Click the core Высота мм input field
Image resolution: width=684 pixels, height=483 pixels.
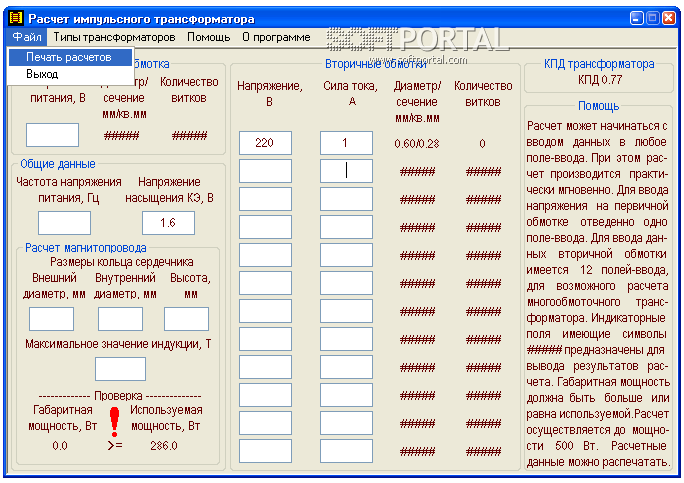pos(186,319)
